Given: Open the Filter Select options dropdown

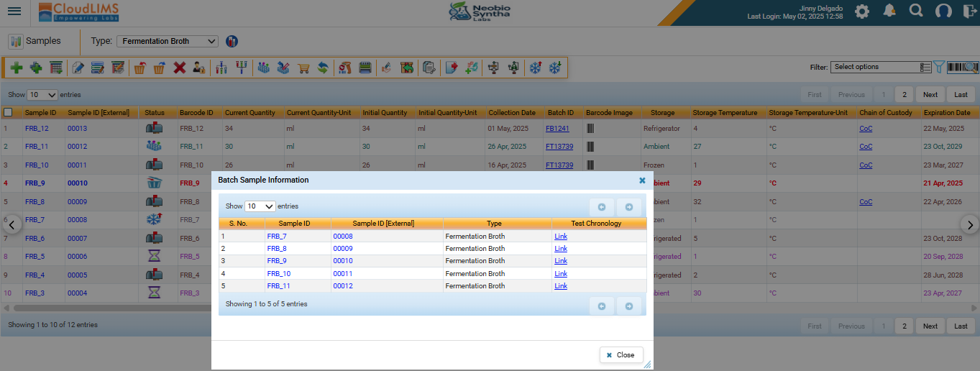Looking at the screenshot, I should 881,67.
